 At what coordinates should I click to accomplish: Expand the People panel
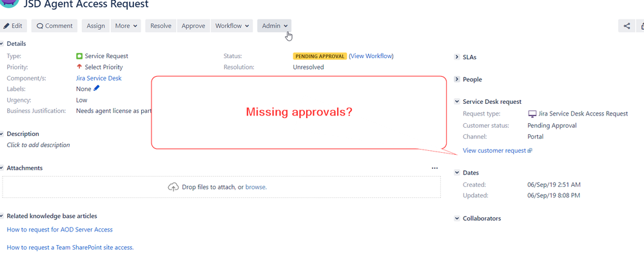[x=456, y=79]
